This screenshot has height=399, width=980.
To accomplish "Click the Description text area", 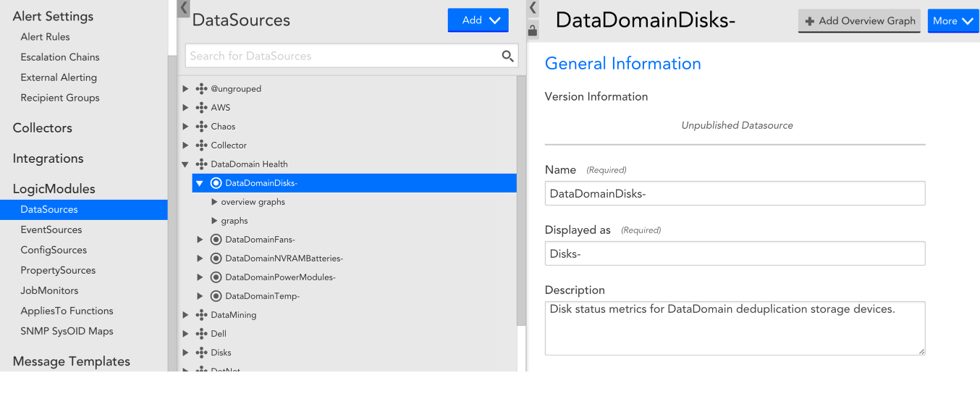I will (735, 328).
